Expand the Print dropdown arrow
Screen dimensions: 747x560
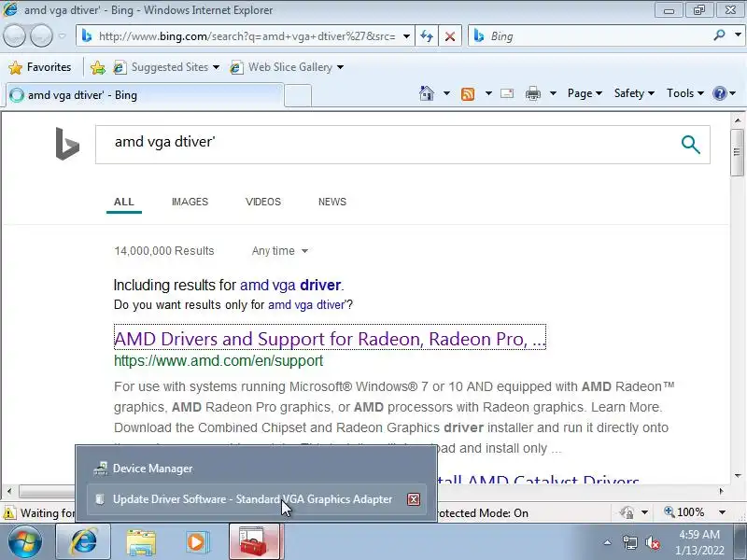point(553,93)
